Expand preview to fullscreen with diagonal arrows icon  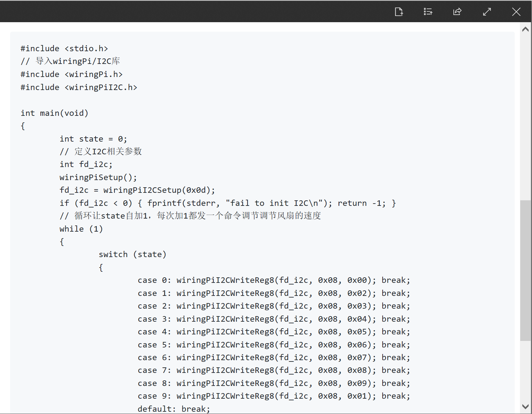487,11
